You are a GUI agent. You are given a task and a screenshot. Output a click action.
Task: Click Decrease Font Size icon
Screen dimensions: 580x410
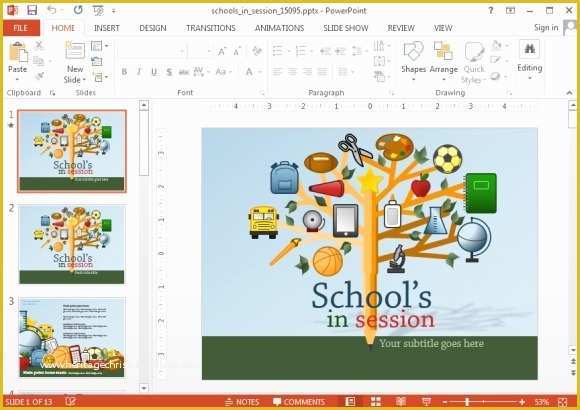(x=237, y=51)
